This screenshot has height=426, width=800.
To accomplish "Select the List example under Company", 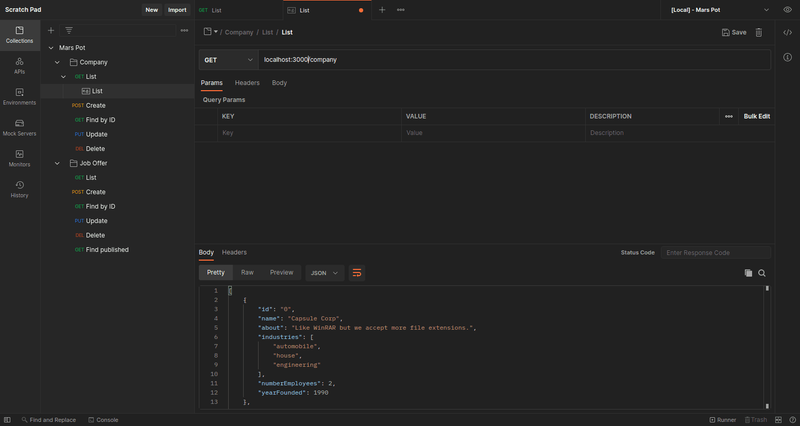I will pyautogui.click(x=117, y=91).
